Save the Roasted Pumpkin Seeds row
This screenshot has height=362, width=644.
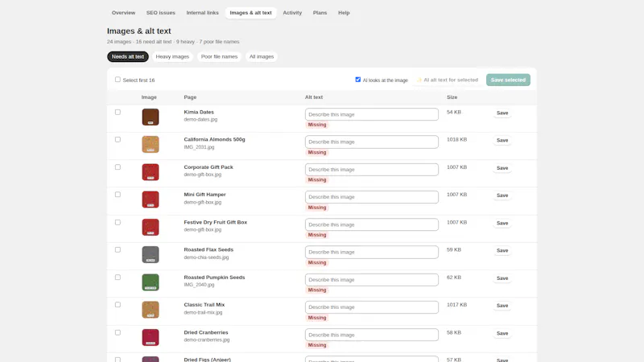click(502, 278)
